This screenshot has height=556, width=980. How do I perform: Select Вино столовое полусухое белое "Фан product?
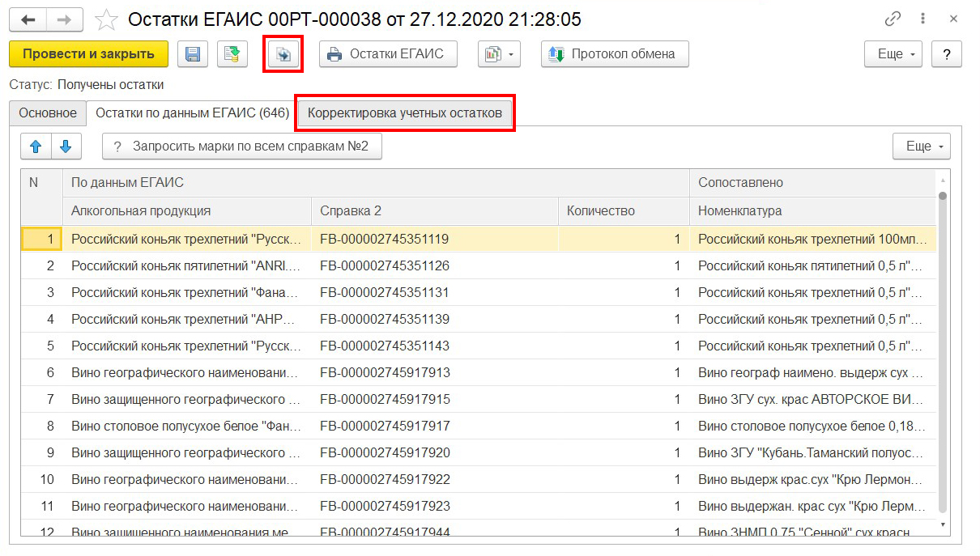point(187,426)
